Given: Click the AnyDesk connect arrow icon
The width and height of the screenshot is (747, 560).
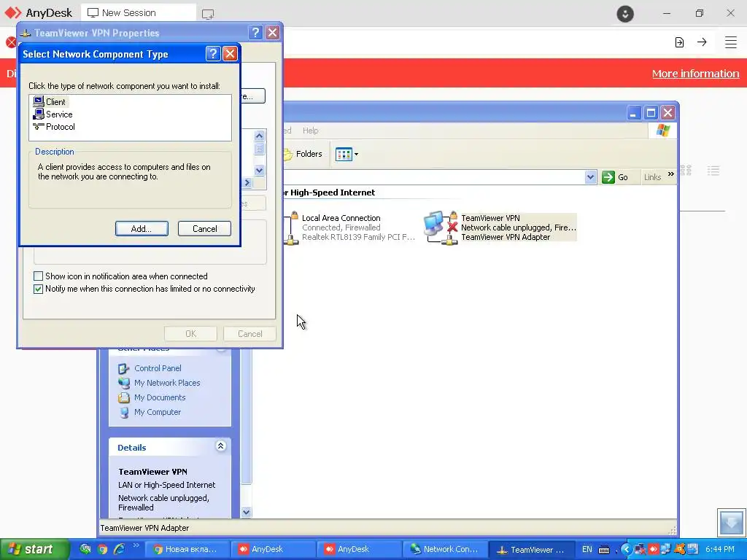Looking at the screenshot, I should coord(702,42).
